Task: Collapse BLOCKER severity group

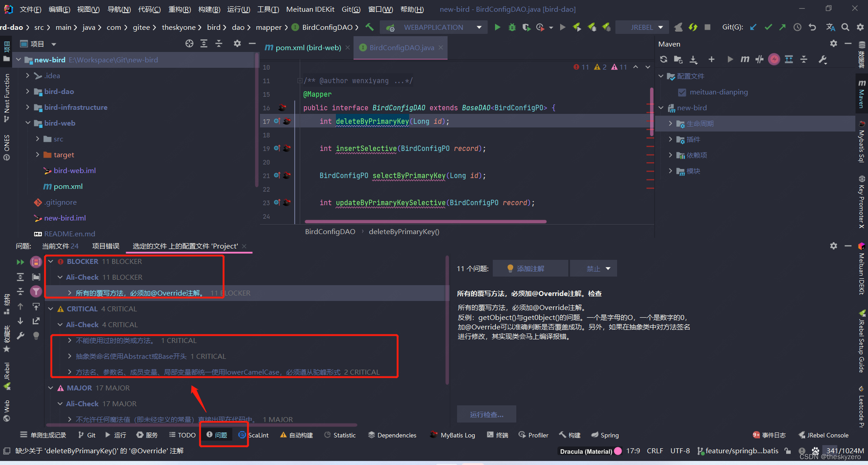Action: click(x=51, y=261)
